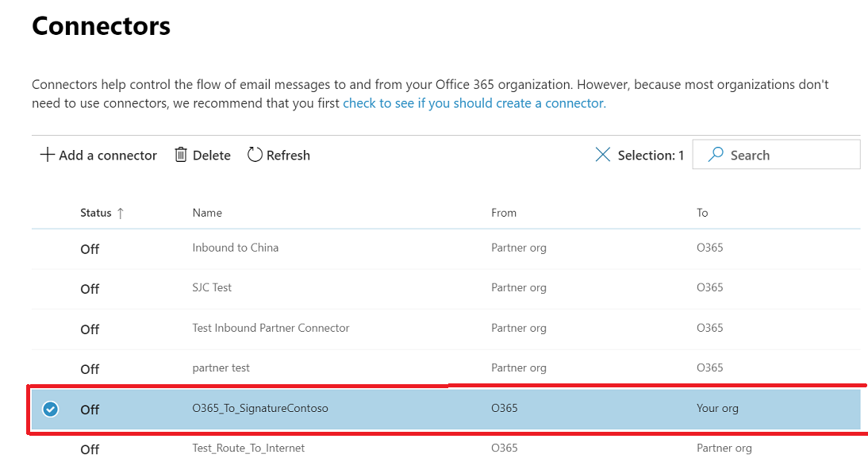
Task: Click the plus icon for Add a connector
Action: (48, 156)
